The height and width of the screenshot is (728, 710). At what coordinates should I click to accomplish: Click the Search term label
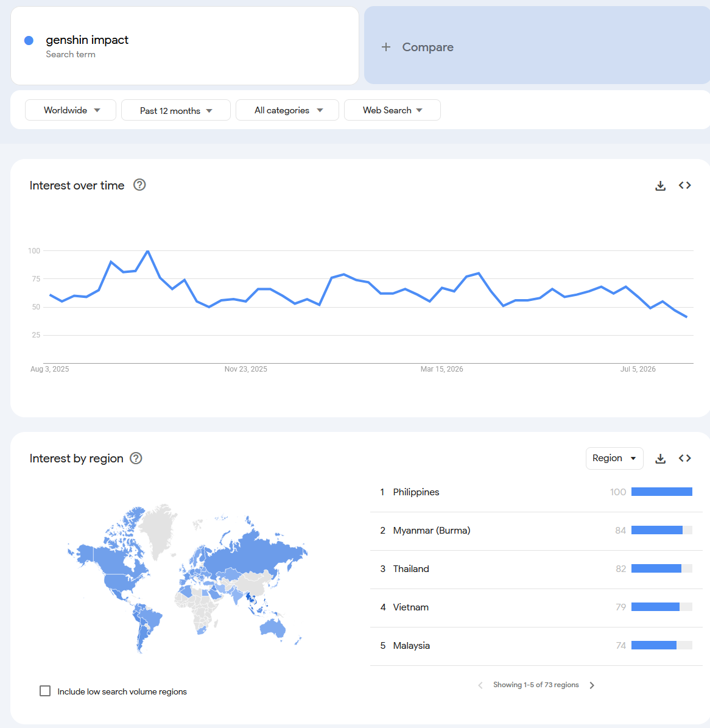(x=71, y=54)
